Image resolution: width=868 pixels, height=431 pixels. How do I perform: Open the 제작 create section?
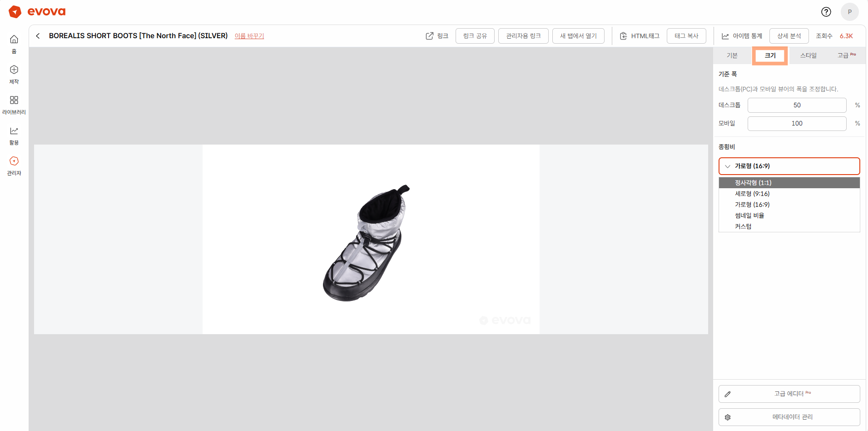tap(14, 74)
